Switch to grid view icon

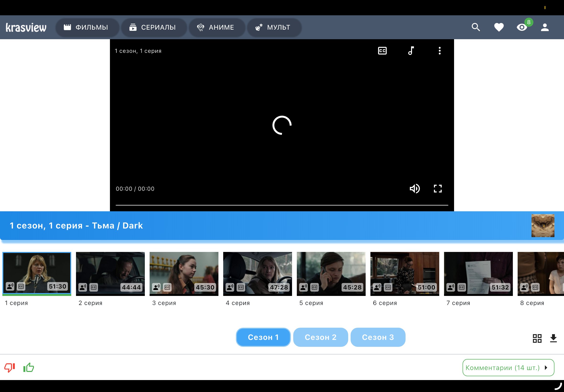(537, 338)
